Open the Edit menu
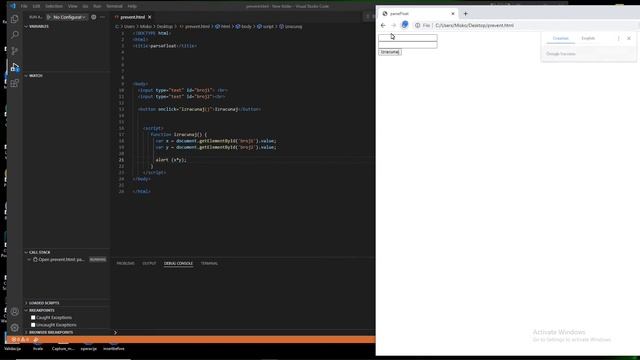Screen dimensions: 640x360 point(36,6)
